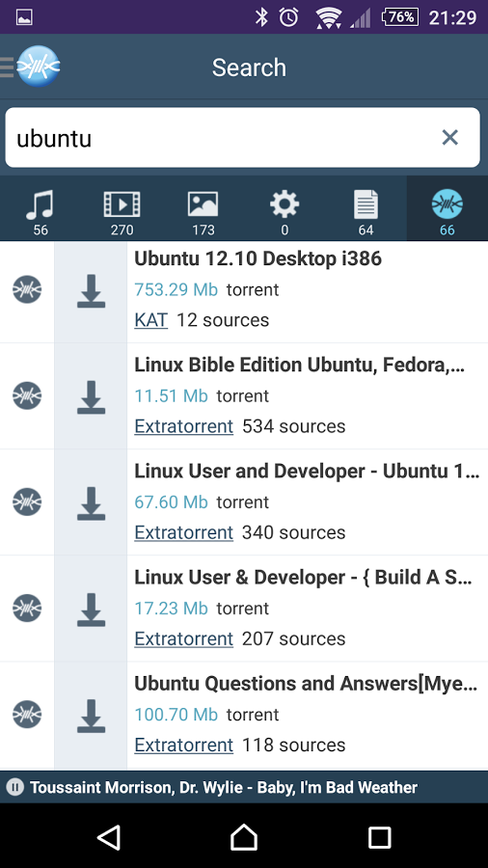Open the hamburger menu beside FrostWire logo
This screenshot has height=868, width=488.
coord(7,67)
